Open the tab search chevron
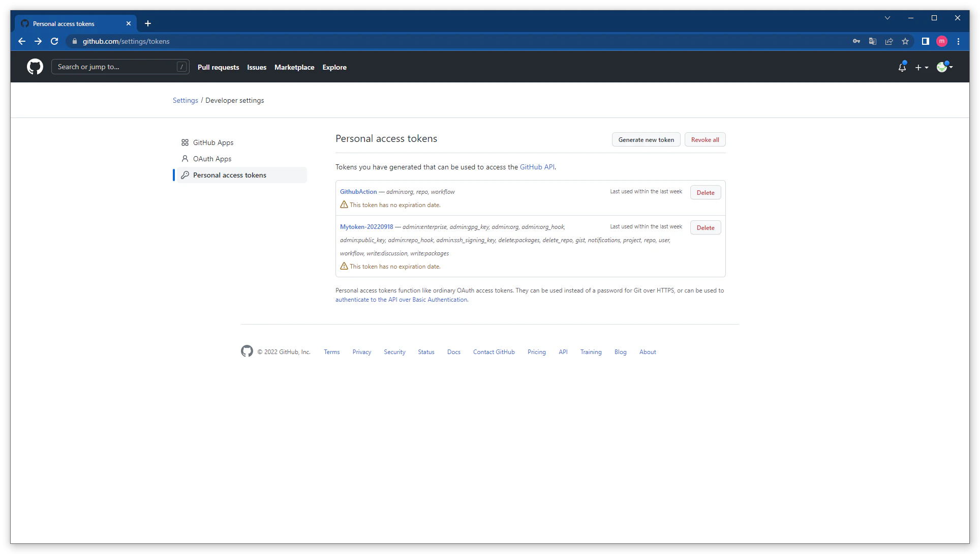The height and width of the screenshot is (554, 980). tap(887, 18)
